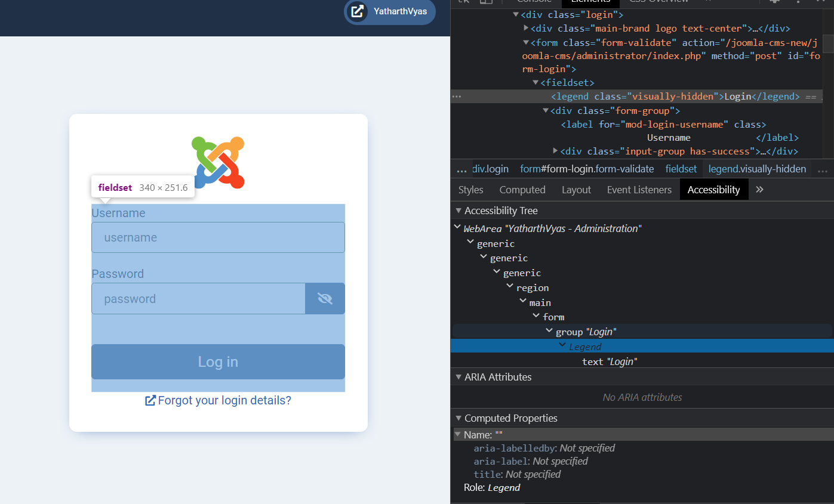The width and height of the screenshot is (834, 504).
Task: Collapse the div class="form-group" node
Action: 546,110
